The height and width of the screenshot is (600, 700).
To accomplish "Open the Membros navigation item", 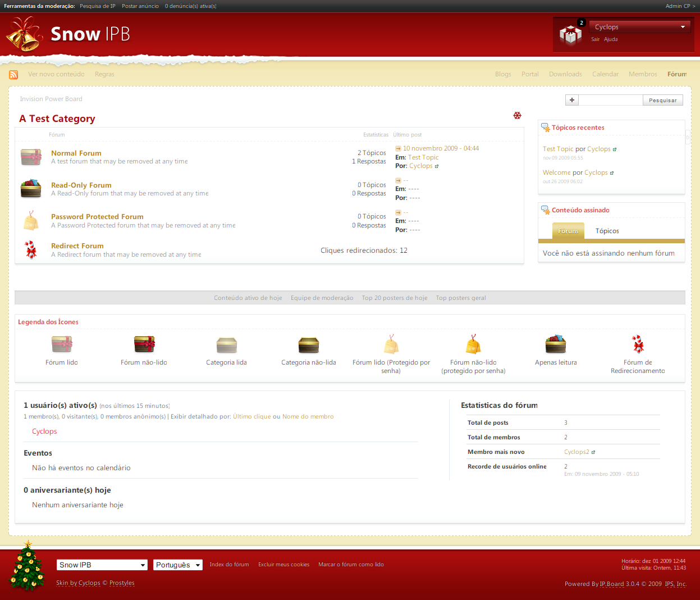I will tap(643, 74).
